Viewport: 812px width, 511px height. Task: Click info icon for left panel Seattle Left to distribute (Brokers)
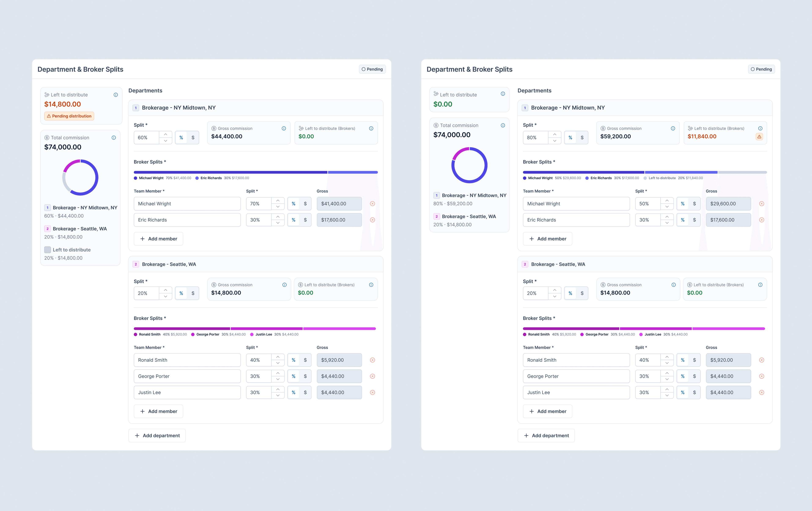[x=371, y=285]
